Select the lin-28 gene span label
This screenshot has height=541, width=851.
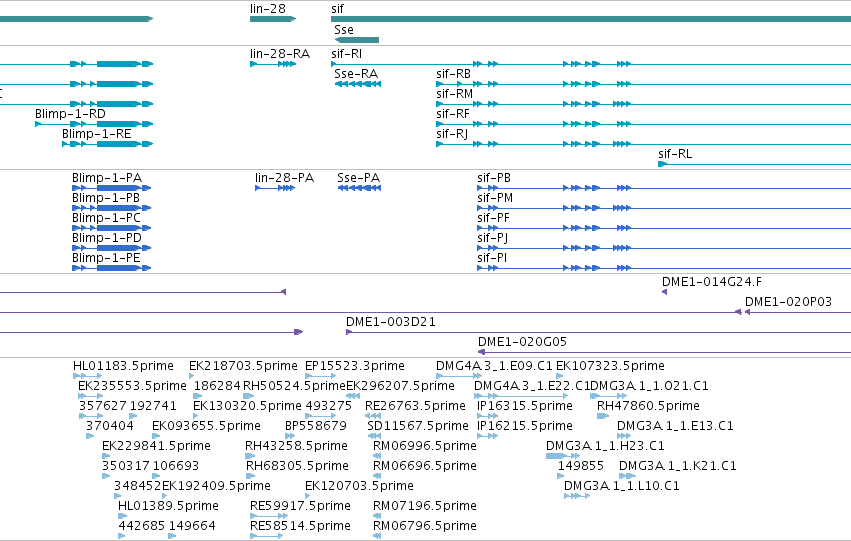coord(268,9)
